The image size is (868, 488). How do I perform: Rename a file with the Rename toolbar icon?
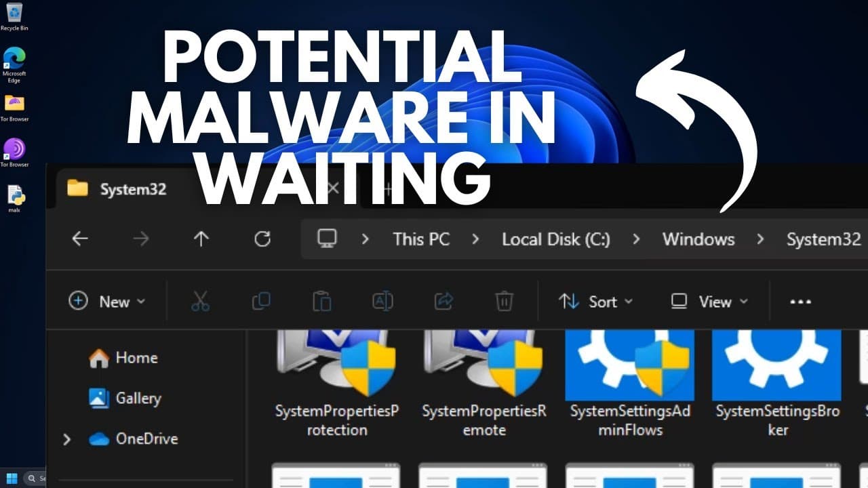point(382,302)
